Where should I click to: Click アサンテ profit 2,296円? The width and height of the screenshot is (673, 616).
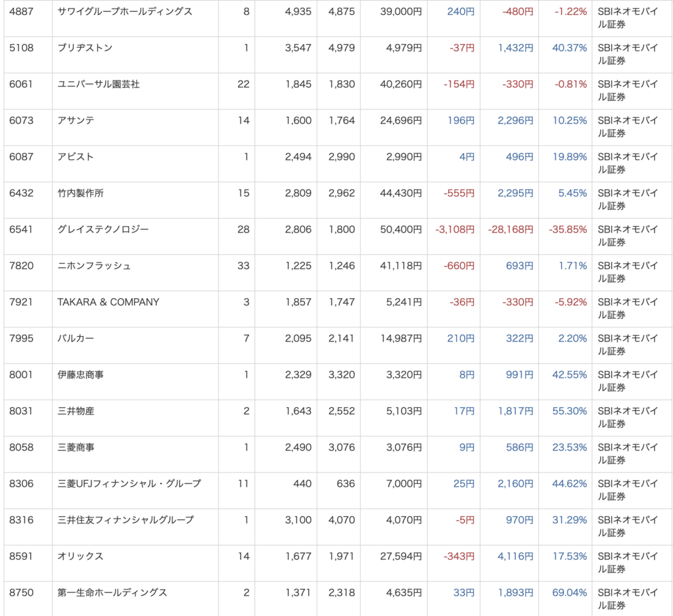(x=515, y=121)
